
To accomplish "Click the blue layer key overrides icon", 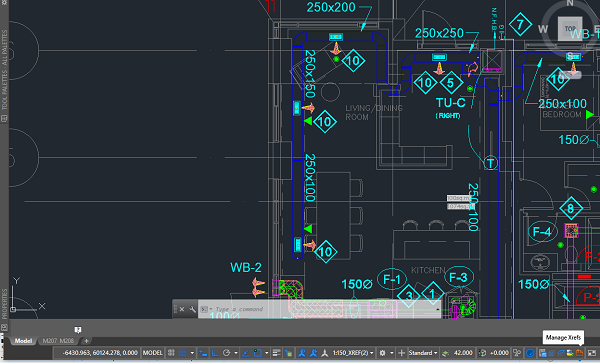I will pos(561,353).
